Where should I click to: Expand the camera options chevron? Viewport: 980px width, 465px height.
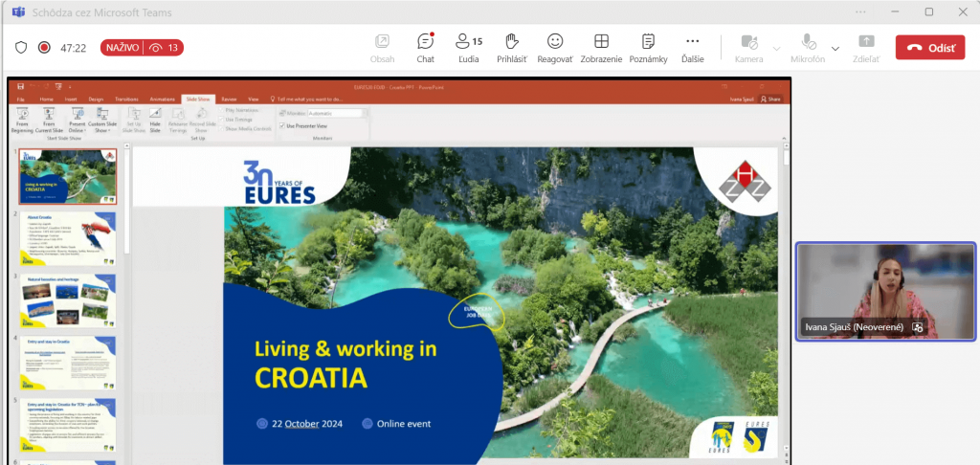(x=776, y=48)
